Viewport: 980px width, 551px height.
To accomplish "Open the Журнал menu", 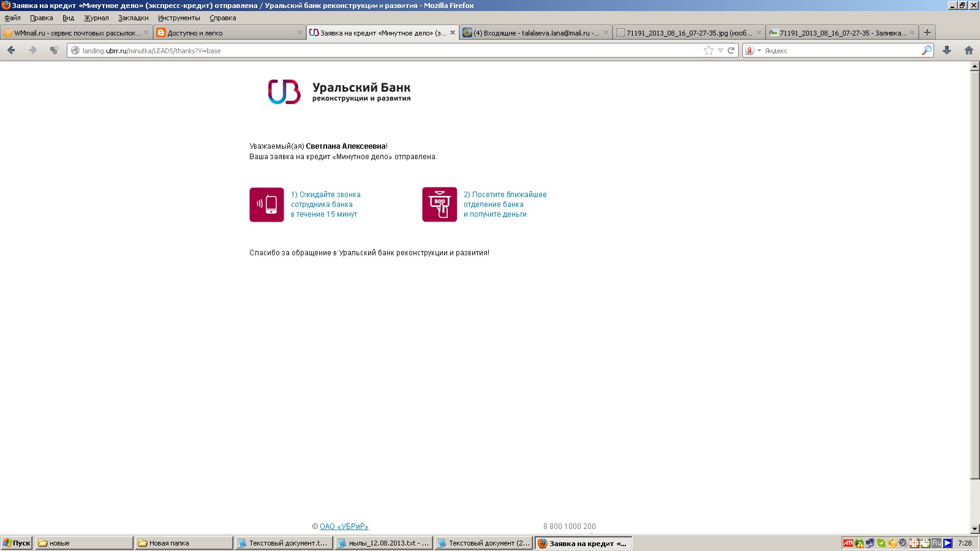I will [x=96, y=18].
